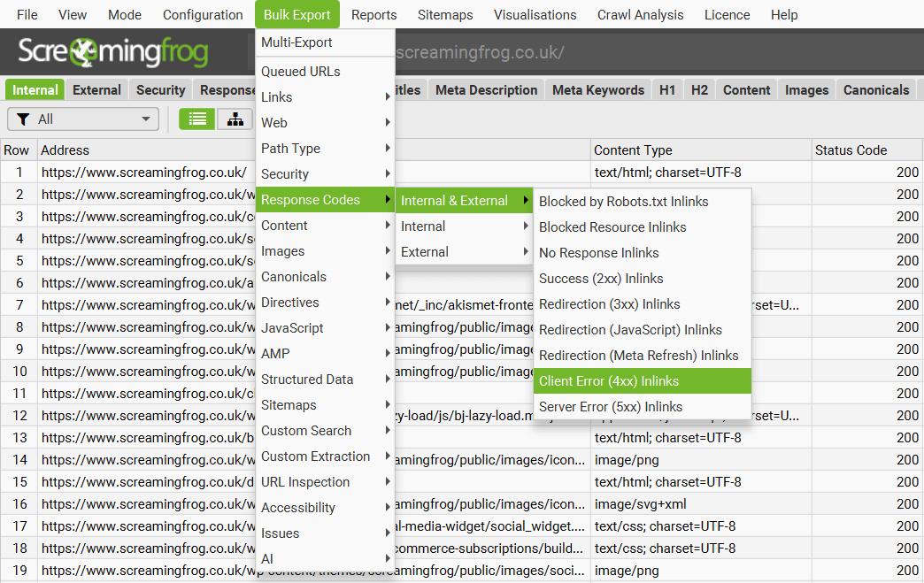
Task: Switch to tree view icon
Action: 235,119
